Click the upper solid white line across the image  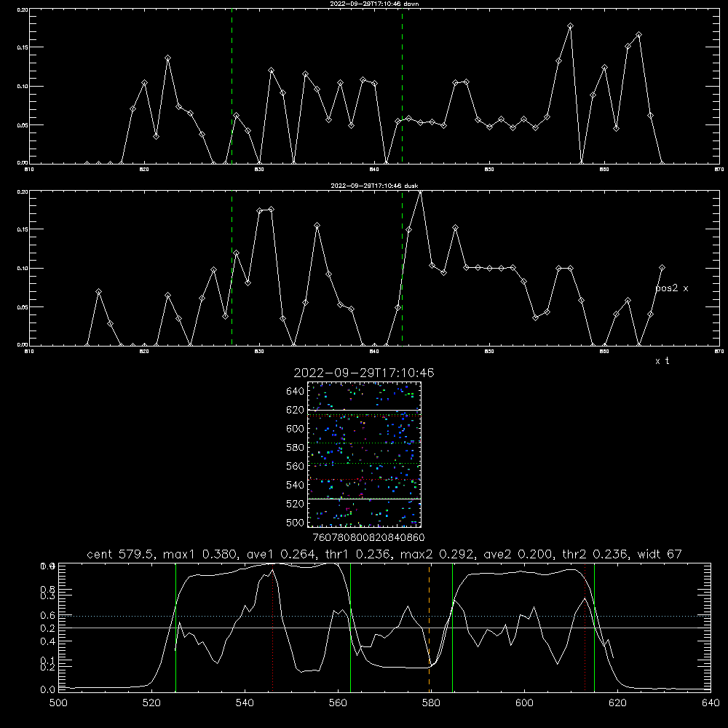click(x=364, y=410)
